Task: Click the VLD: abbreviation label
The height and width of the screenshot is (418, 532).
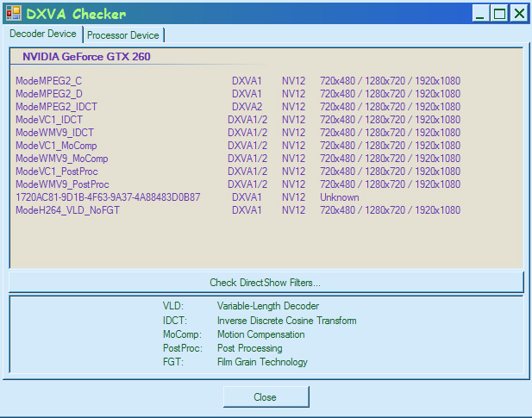Action: coord(173,306)
